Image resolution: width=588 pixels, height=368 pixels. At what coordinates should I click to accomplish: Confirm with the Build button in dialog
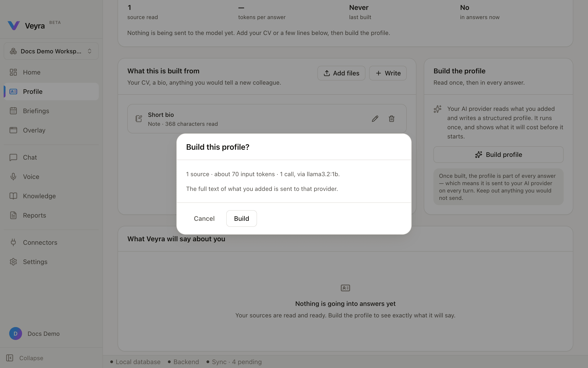241,218
